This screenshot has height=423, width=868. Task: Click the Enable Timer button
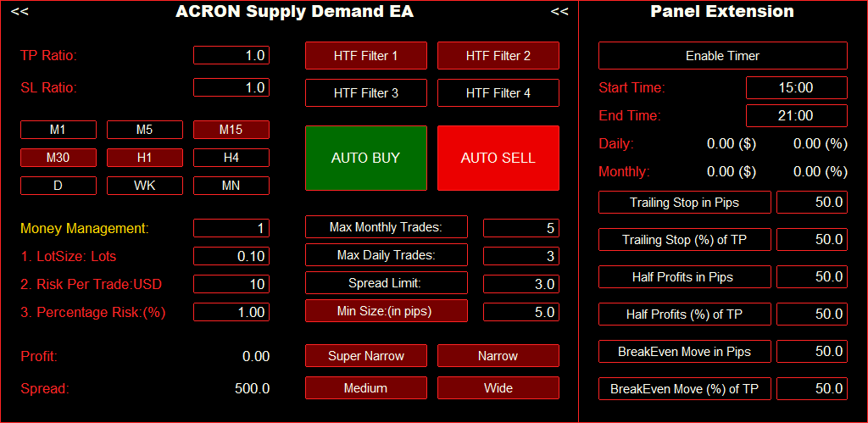723,56
